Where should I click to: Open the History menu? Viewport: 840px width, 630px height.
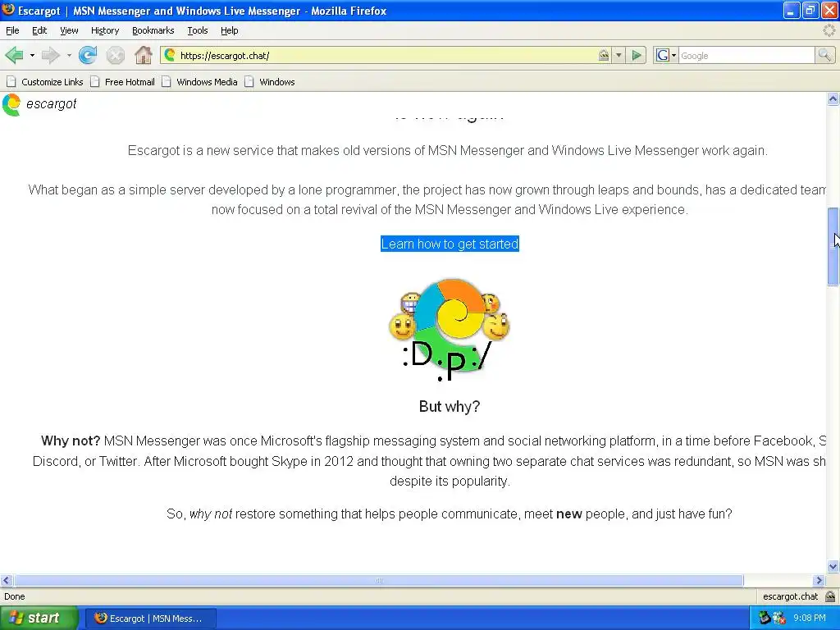coord(105,30)
